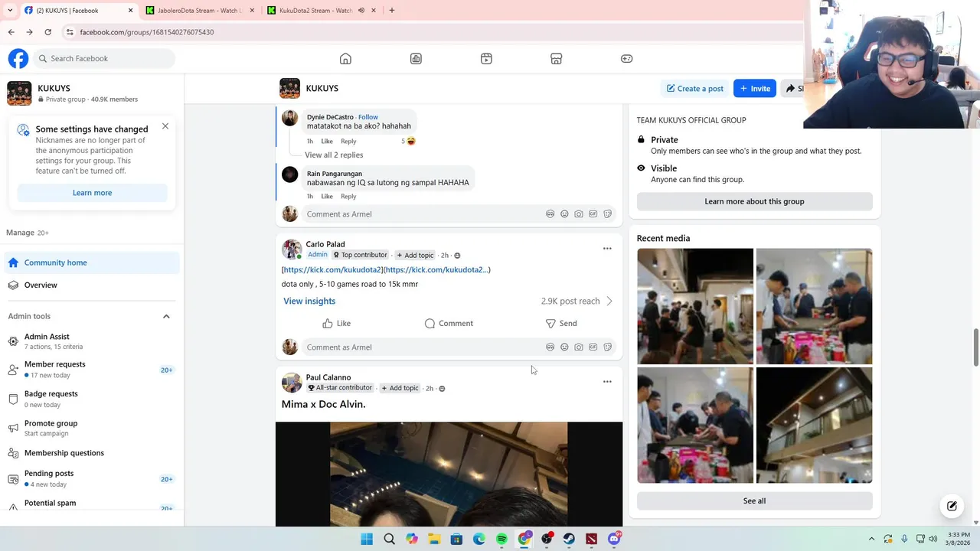Image resolution: width=980 pixels, height=551 pixels.
Task: Show hidden system tray icons chevron
Action: pyautogui.click(x=871, y=539)
